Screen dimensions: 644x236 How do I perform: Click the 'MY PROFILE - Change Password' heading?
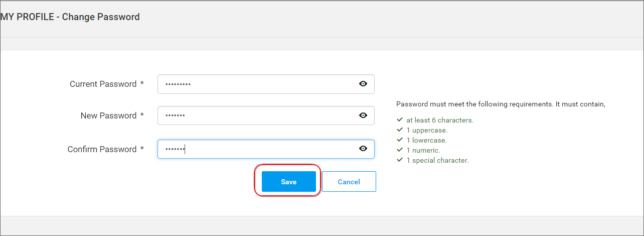70,17
